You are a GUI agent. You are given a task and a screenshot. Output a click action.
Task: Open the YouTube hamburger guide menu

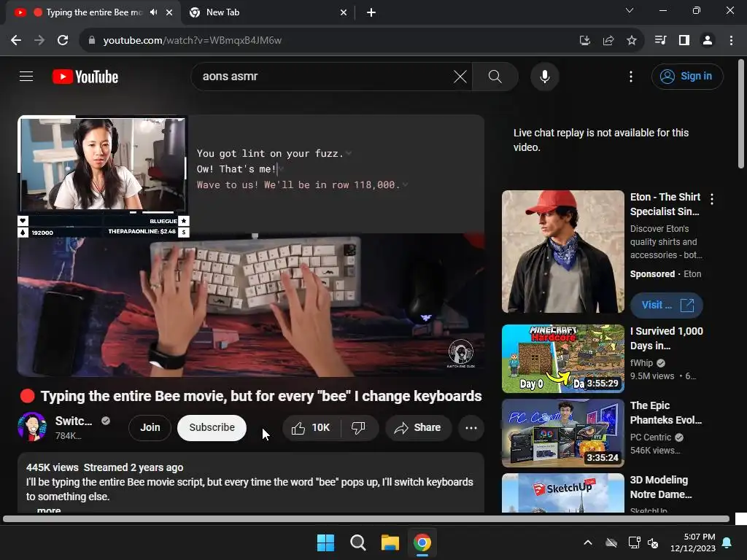click(26, 76)
